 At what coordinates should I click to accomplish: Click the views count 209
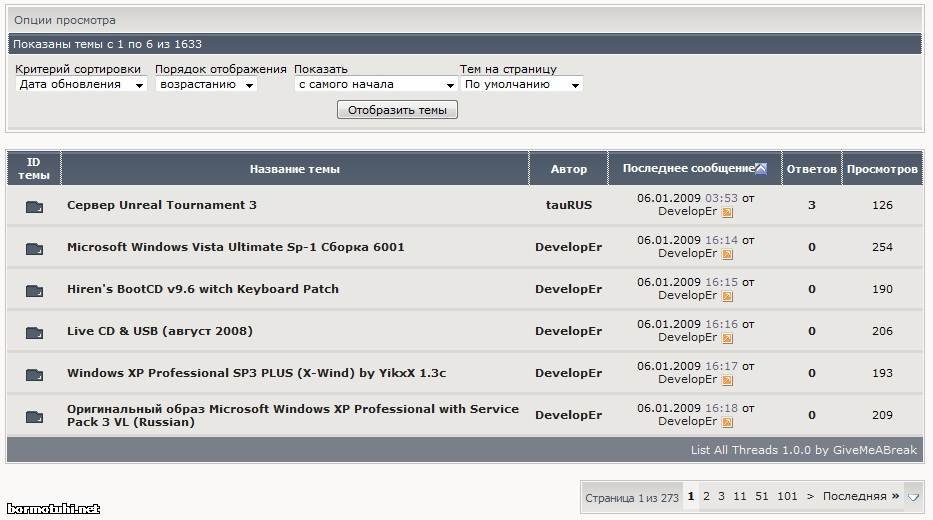882,415
